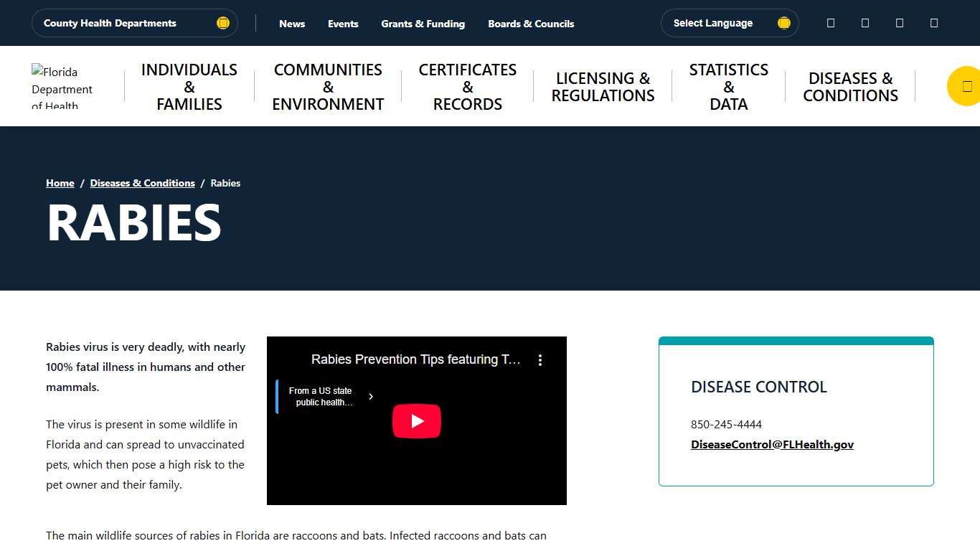980x551 pixels.
Task: Visit the Boards & Councils page
Action: point(531,24)
